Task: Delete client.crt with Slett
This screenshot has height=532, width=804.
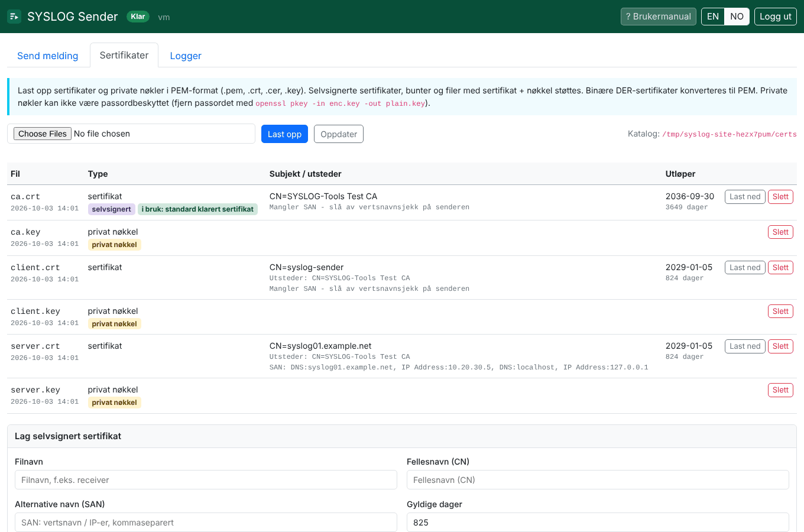Action: click(780, 268)
